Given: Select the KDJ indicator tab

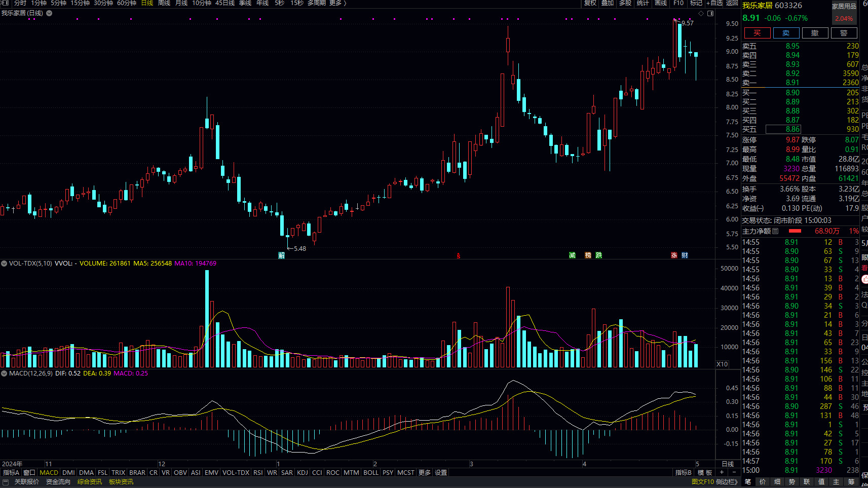Looking at the screenshot, I should [302, 472].
